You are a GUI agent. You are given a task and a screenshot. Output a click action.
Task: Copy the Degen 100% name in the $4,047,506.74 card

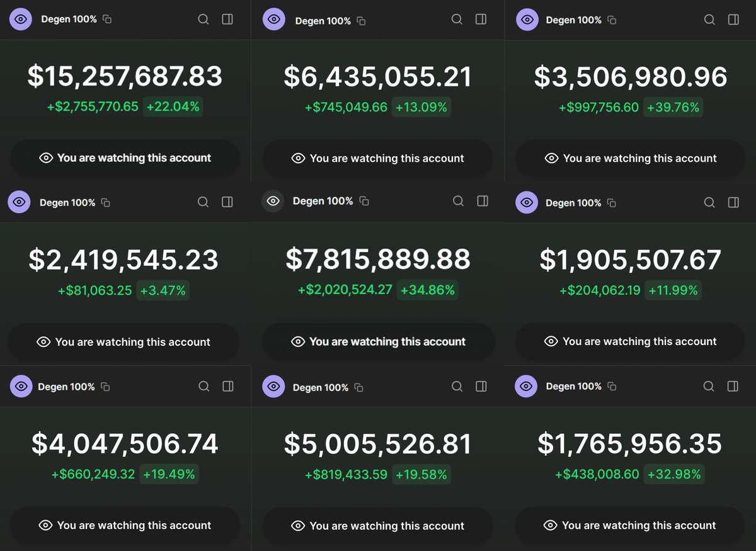point(106,387)
